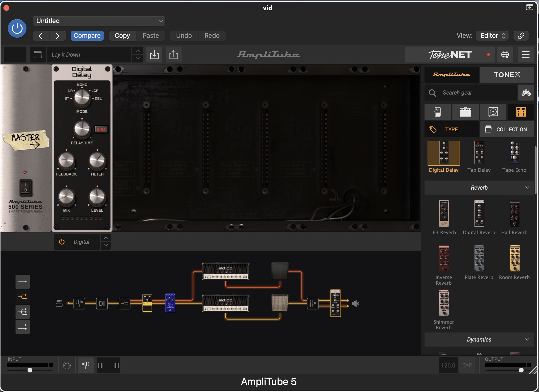Toggle the blue plugin power button
Screen dimensions: 539x392
click(17, 28)
